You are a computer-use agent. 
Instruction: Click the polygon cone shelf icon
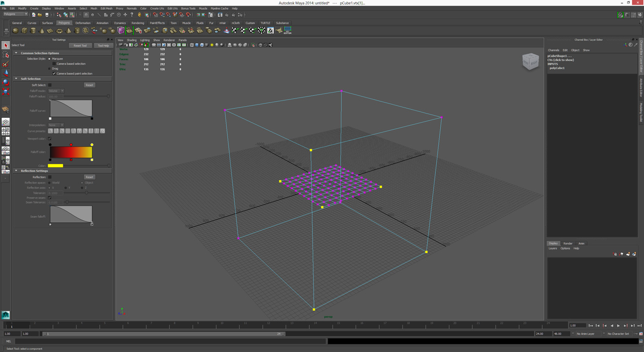click(41, 31)
